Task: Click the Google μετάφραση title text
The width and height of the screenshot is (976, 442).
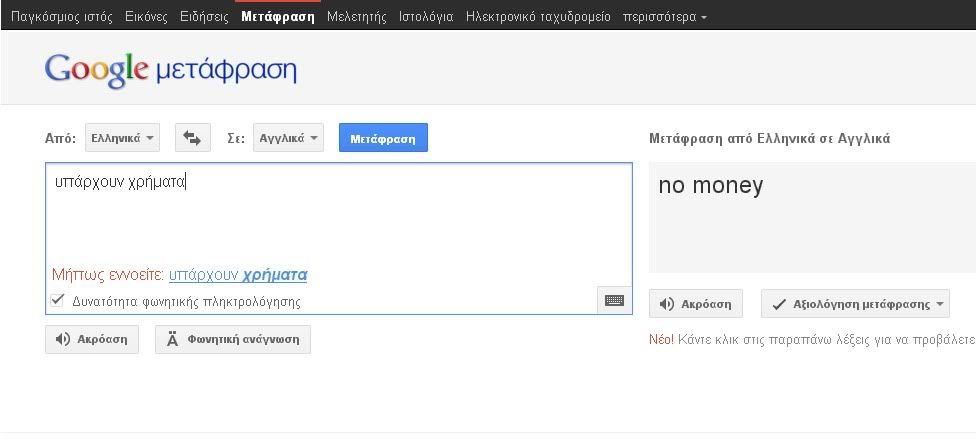Action: click(170, 70)
